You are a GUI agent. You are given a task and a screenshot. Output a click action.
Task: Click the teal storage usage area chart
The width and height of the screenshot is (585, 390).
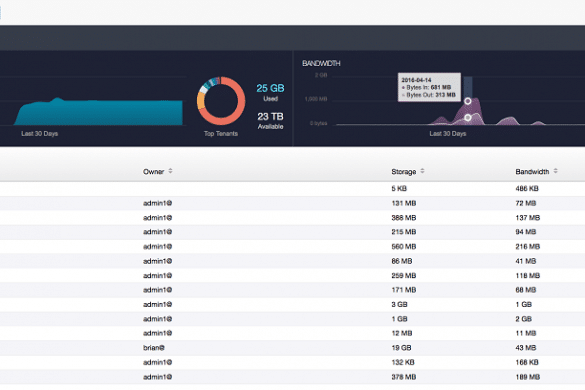tap(98, 112)
